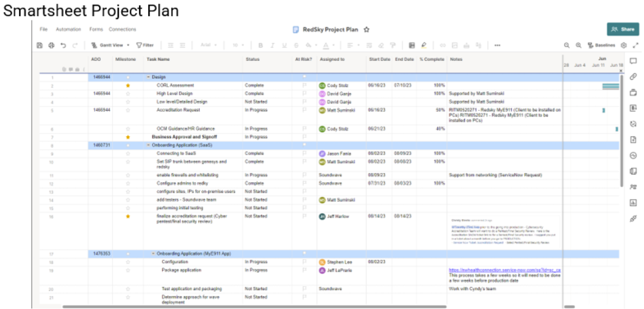
Task: Click the % Complete column header
Action: click(x=431, y=60)
